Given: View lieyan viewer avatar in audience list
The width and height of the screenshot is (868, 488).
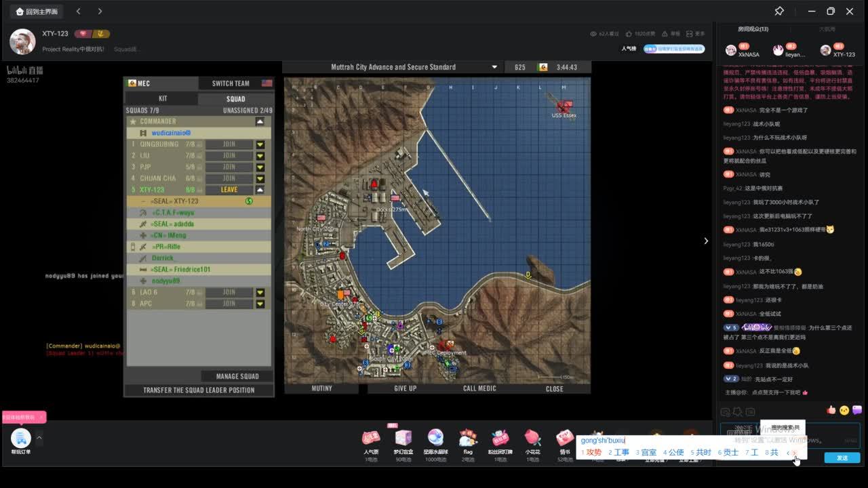Looking at the screenshot, I should pos(778,50).
